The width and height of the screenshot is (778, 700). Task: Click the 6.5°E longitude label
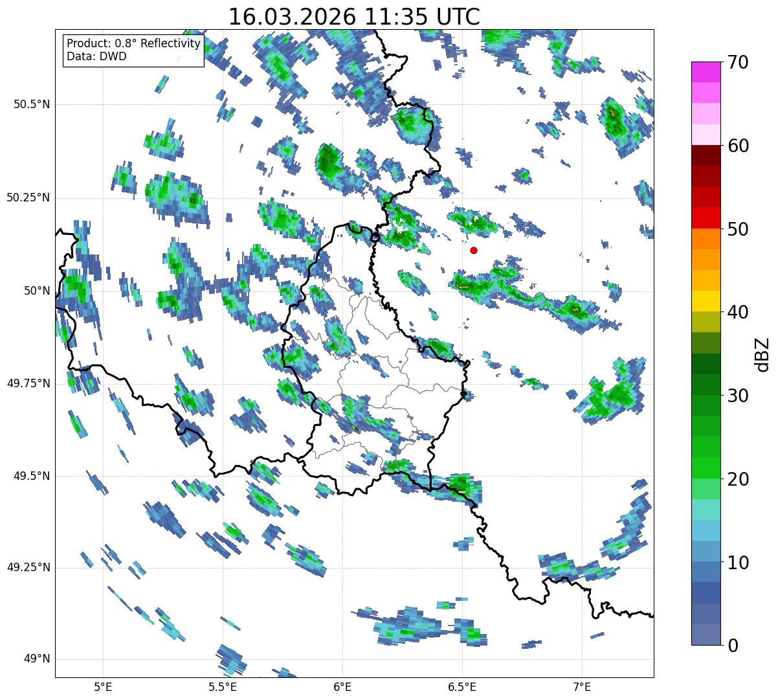pyautogui.click(x=462, y=686)
